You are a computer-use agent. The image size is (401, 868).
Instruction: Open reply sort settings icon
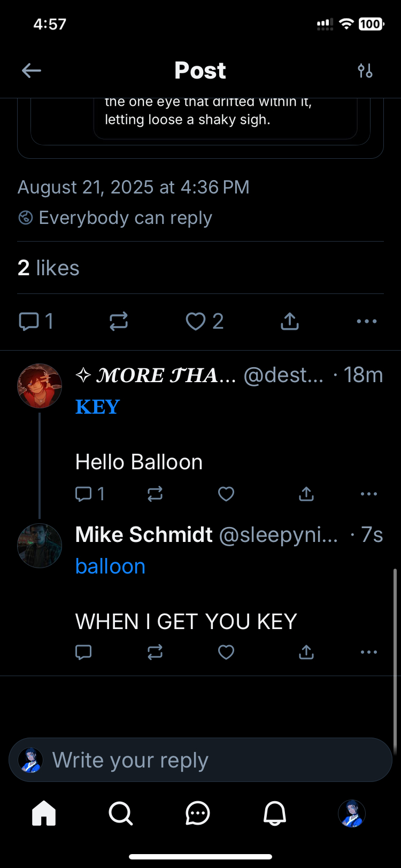pyautogui.click(x=365, y=71)
